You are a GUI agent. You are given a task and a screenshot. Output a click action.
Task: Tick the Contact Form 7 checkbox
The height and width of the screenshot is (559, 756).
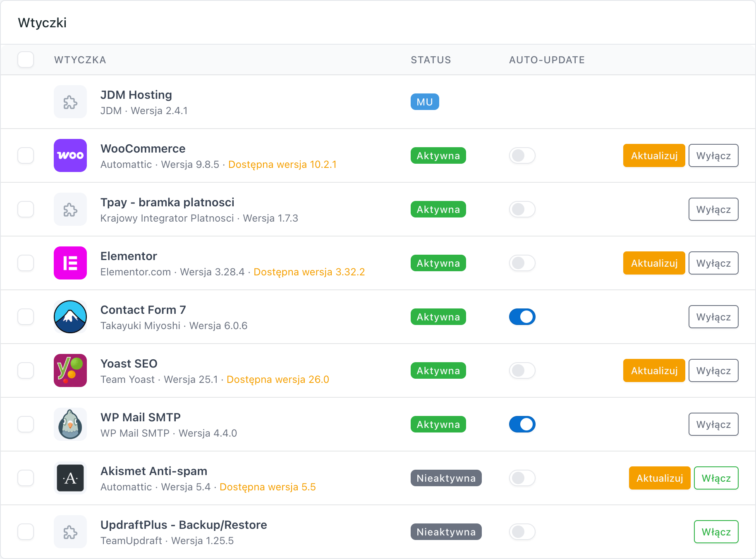coord(26,317)
